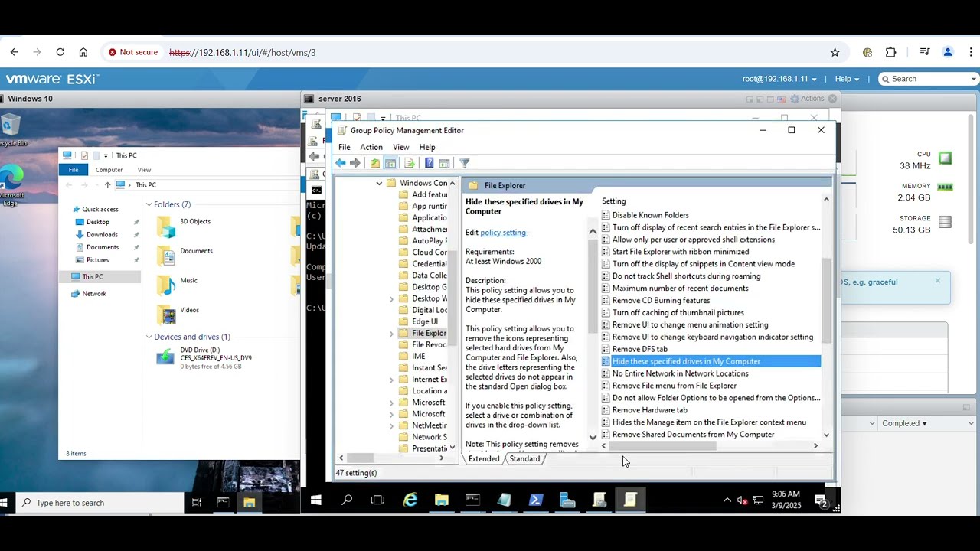Show hidden system tray icons on server
Image resolution: width=980 pixels, height=551 pixels.
tap(727, 500)
